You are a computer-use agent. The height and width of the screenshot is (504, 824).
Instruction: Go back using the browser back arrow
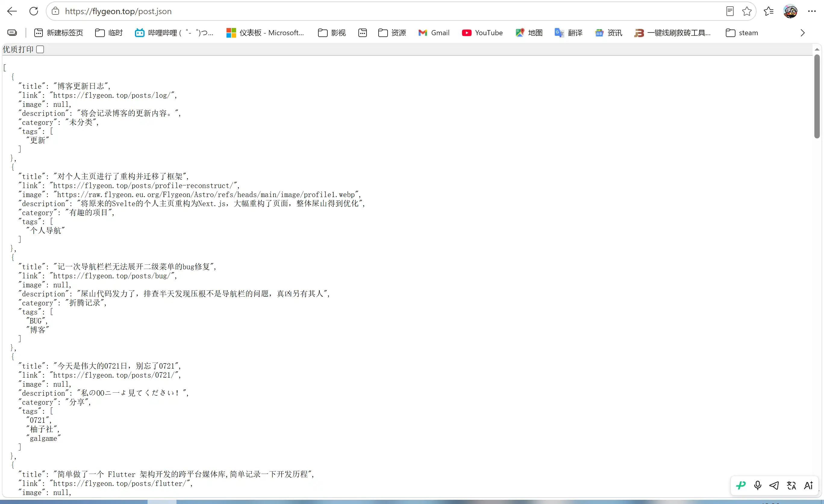click(12, 11)
